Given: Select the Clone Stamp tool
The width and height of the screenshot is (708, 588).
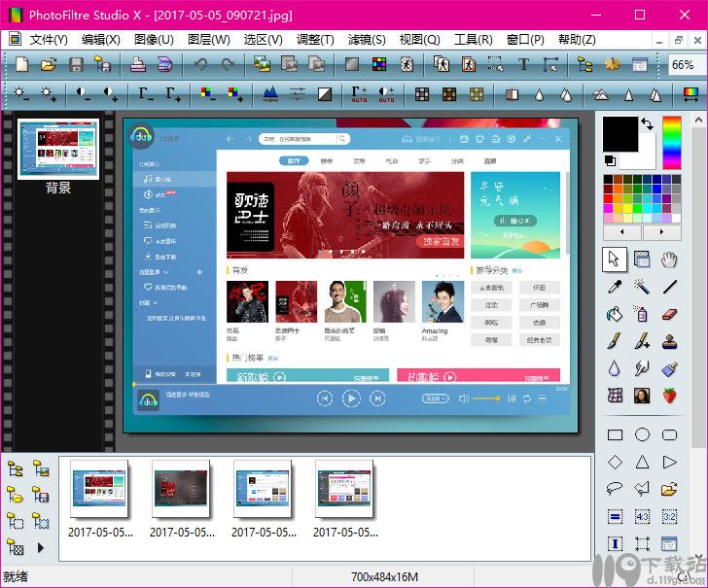Looking at the screenshot, I should (x=670, y=341).
